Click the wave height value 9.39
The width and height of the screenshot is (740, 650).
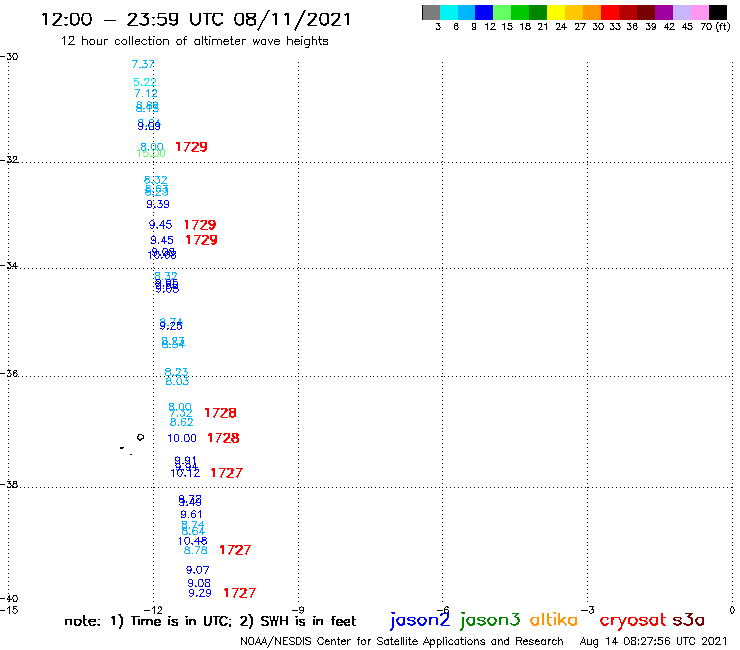pyautogui.click(x=158, y=204)
